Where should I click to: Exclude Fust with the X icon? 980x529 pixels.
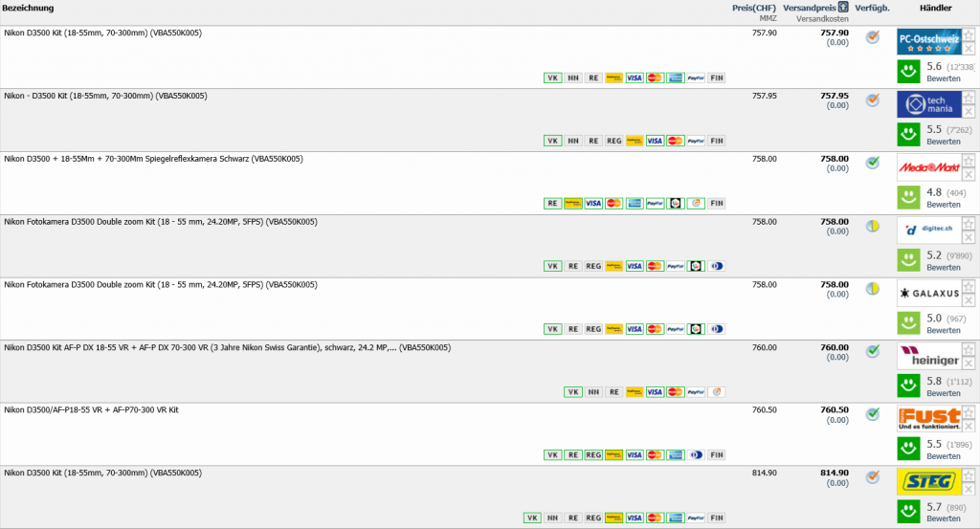969,426
